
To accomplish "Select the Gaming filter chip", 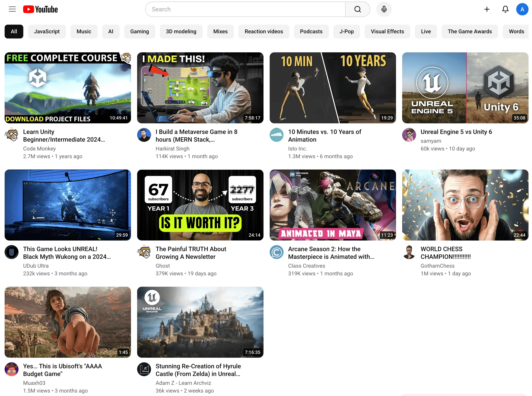I will pyautogui.click(x=139, y=31).
